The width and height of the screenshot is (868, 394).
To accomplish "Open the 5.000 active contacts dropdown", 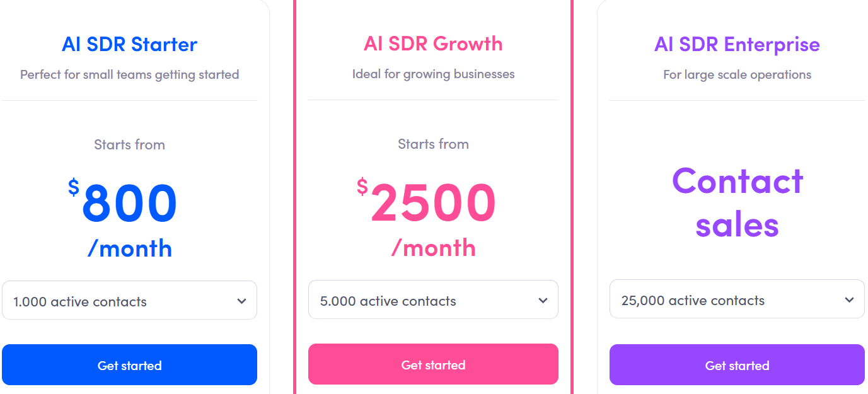I will 433,299.
